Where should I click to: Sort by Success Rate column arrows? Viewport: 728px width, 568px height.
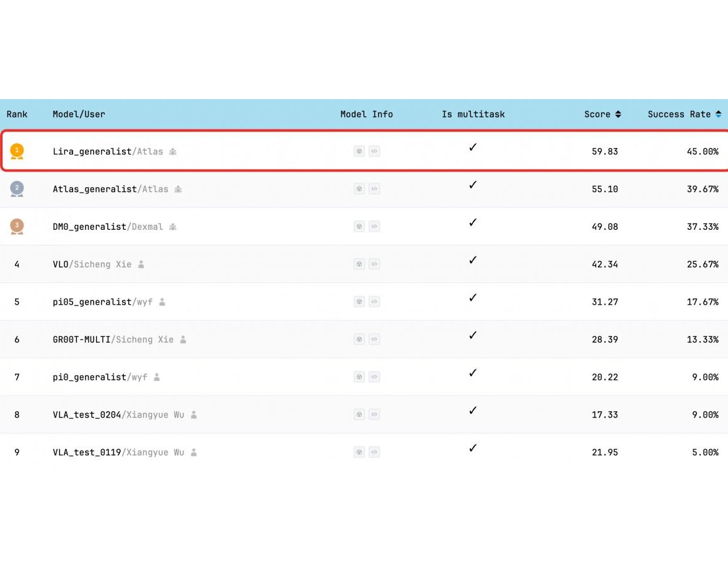tap(718, 114)
